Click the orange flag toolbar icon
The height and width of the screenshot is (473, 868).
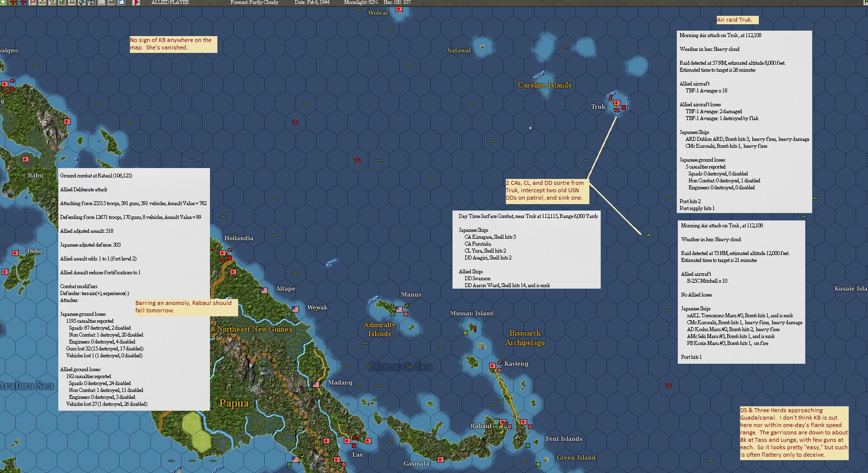(x=33, y=2)
